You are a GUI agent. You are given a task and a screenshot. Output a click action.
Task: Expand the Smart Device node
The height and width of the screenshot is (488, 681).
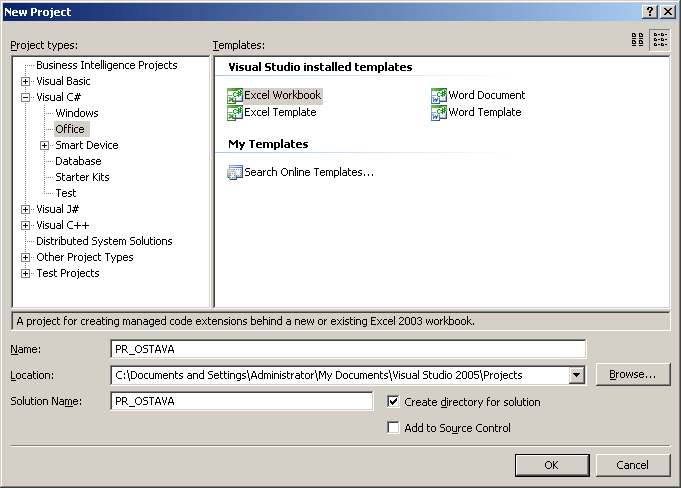pyautogui.click(x=44, y=145)
